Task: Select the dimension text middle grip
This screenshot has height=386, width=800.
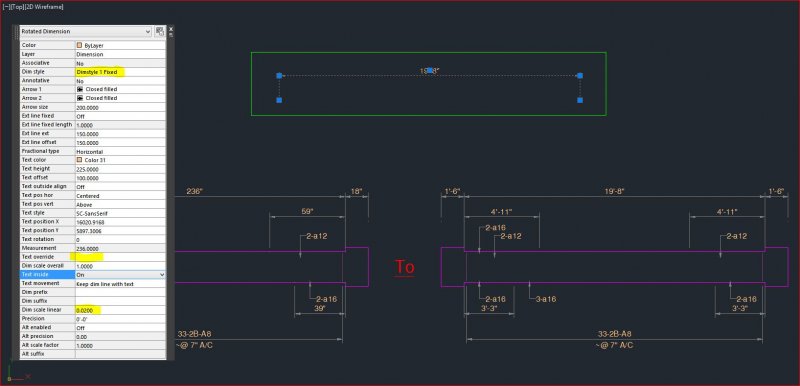Action: 430,70
